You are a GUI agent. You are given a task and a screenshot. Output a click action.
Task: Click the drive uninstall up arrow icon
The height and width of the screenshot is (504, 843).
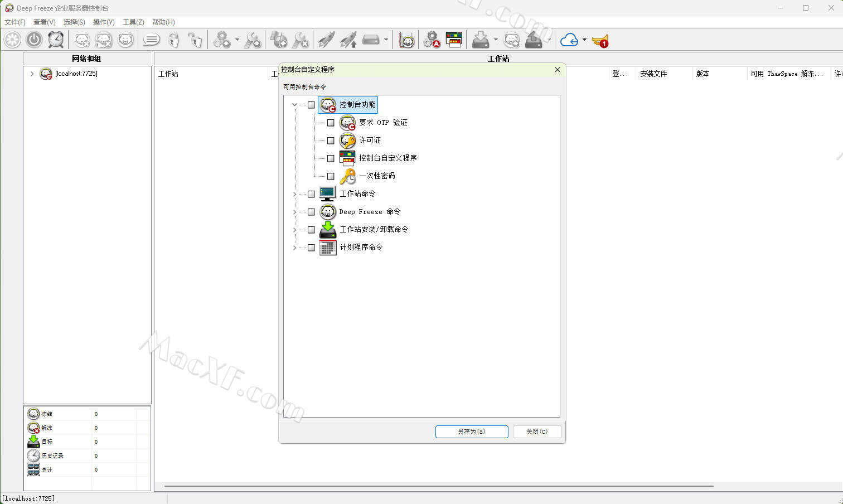pos(534,40)
